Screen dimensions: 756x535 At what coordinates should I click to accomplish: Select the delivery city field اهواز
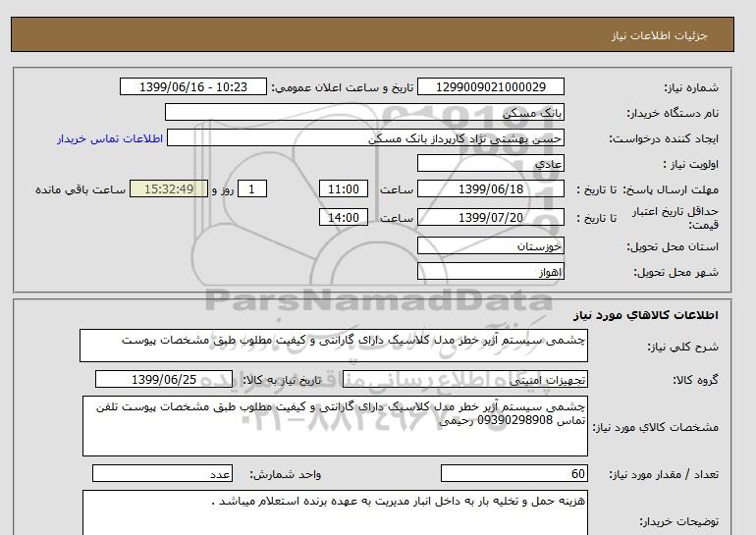(x=503, y=271)
